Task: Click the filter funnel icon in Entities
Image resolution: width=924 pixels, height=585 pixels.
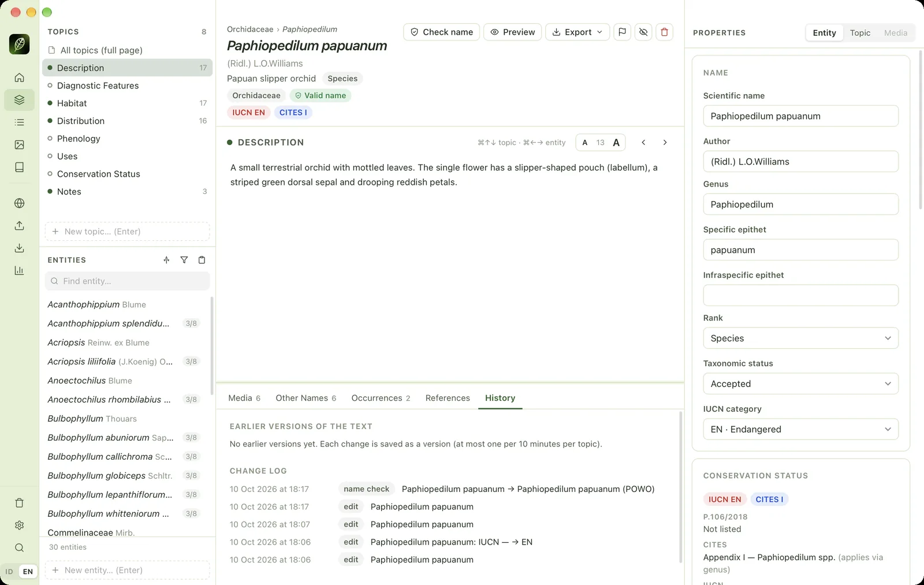Action: coord(184,260)
